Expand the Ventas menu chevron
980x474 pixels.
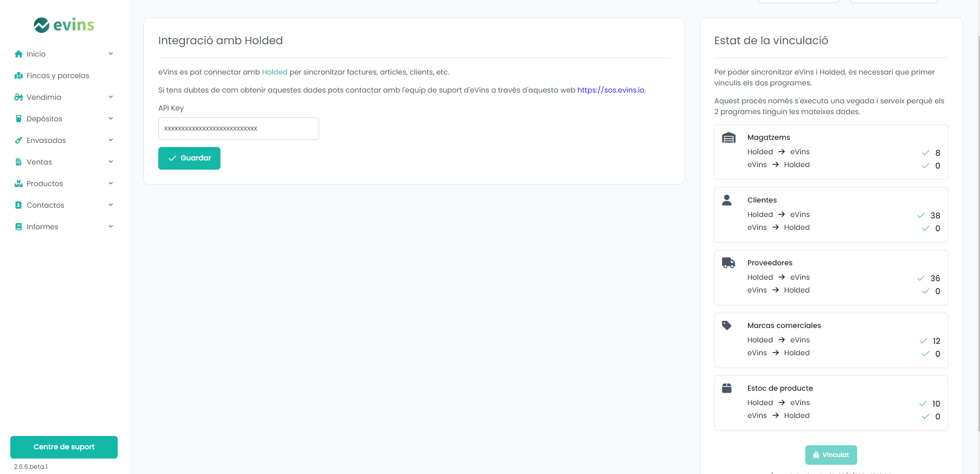click(110, 162)
